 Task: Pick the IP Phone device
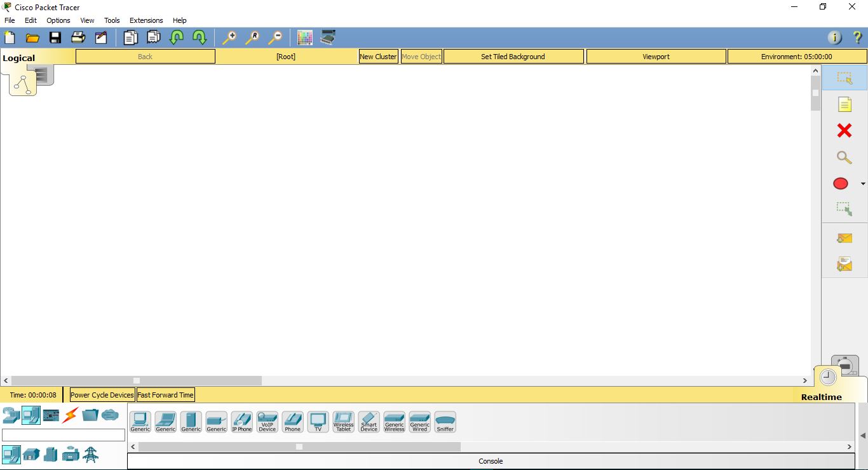coord(242,422)
